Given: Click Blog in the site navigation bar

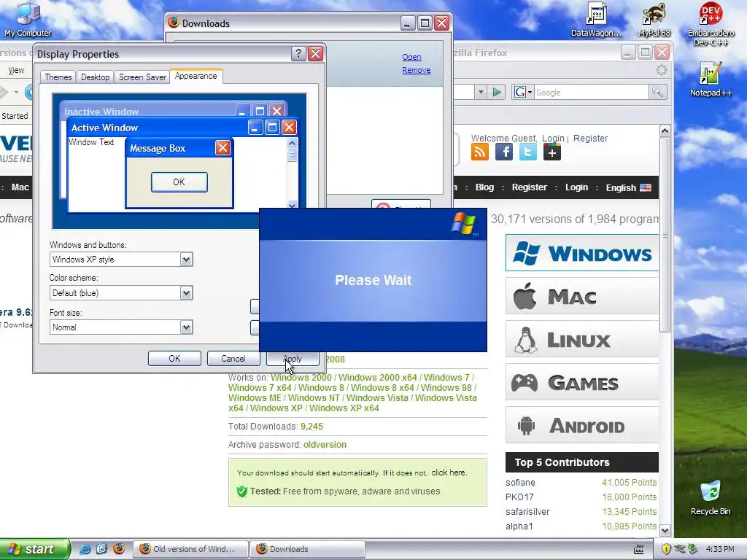Looking at the screenshot, I should [x=484, y=187].
